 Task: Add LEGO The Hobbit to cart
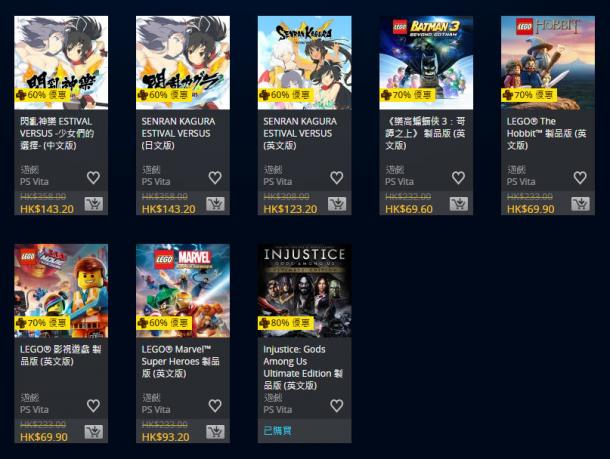click(580, 203)
